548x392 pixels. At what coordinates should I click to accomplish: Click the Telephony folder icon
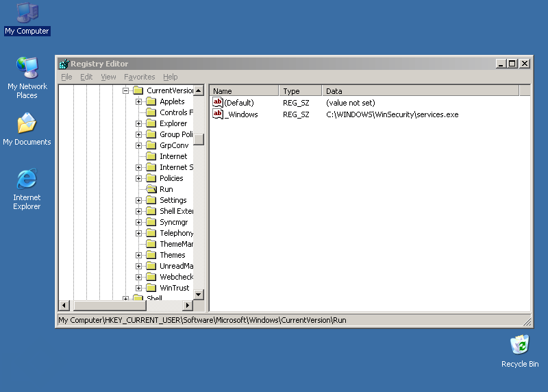tap(151, 233)
